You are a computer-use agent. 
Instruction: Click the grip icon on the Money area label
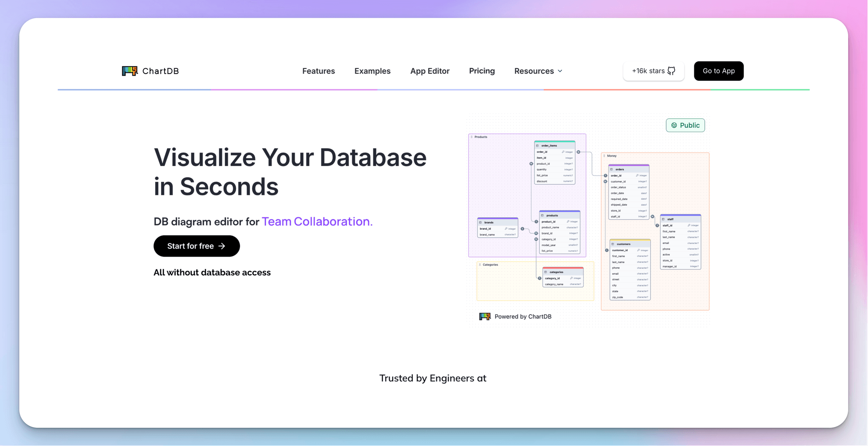coord(604,156)
